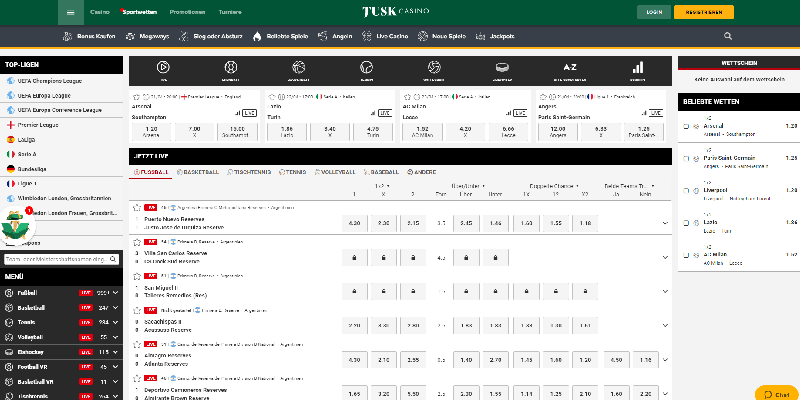Open the Chat widget
800x400 pixels.
click(777, 394)
